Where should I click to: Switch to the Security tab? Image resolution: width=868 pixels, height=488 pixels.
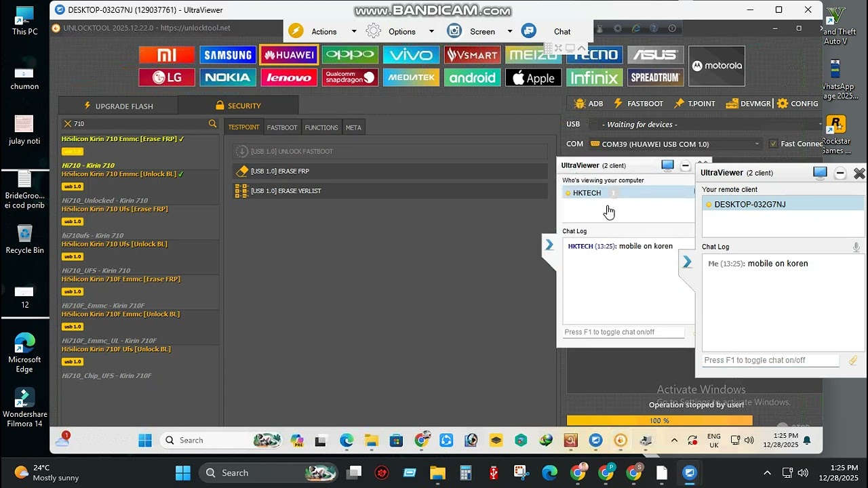tap(237, 106)
